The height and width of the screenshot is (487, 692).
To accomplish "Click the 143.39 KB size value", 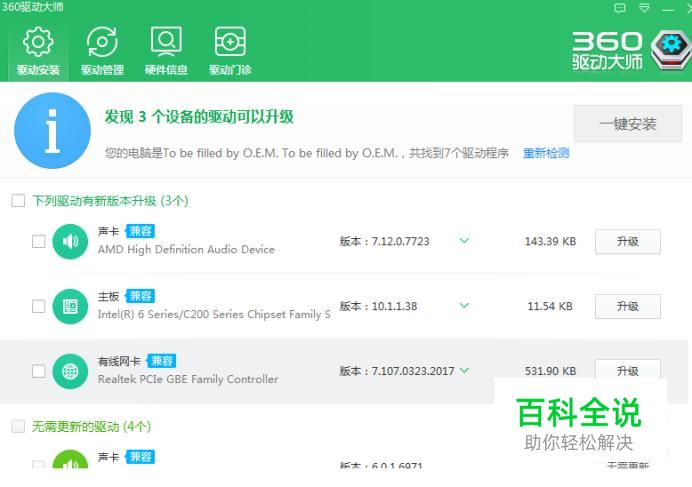I will click(550, 241).
